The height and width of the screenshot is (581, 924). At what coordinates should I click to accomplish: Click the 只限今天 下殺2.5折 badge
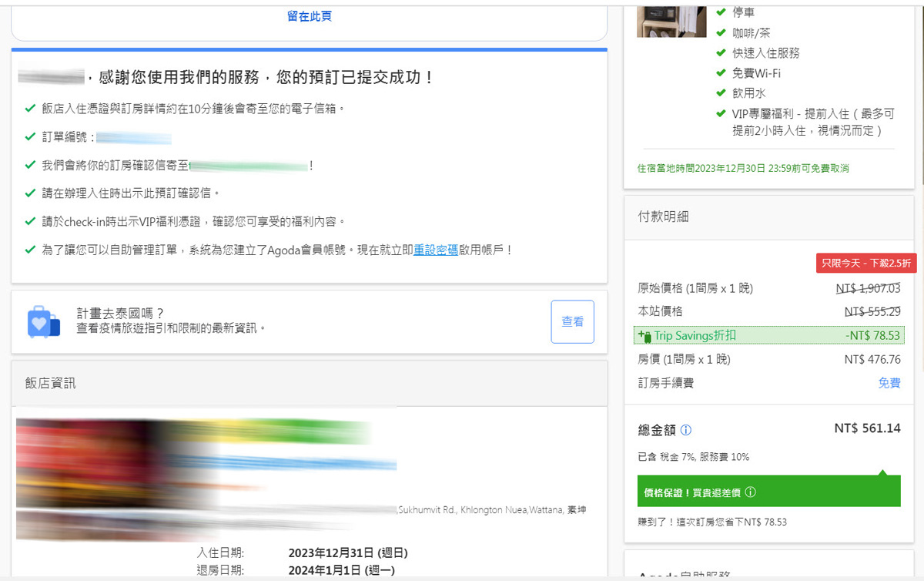(x=865, y=263)
